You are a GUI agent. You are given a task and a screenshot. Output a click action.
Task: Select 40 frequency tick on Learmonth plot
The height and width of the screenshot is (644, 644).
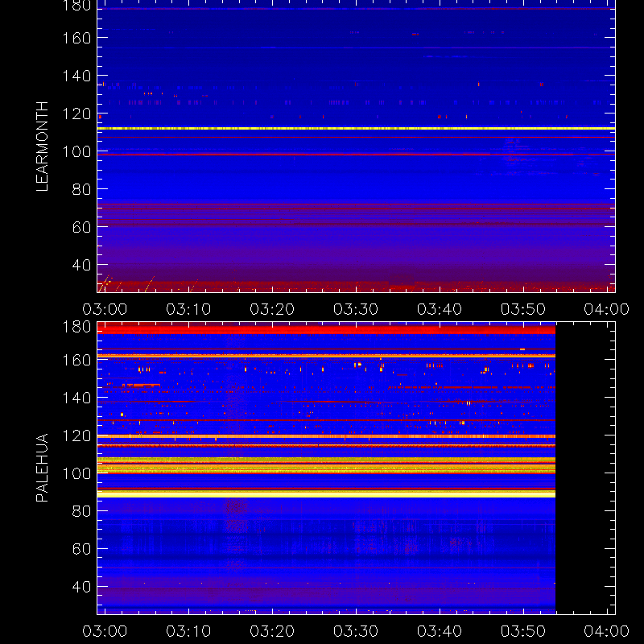point(82,265)
